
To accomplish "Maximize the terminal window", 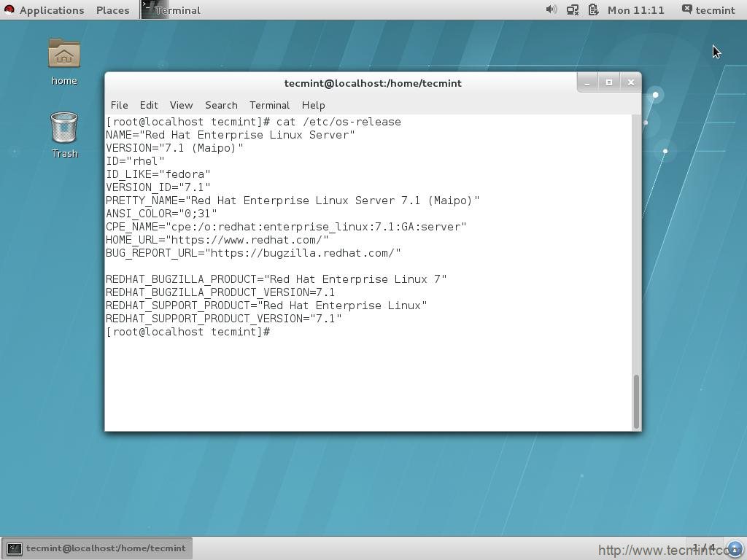I will (x=609, y=83).
